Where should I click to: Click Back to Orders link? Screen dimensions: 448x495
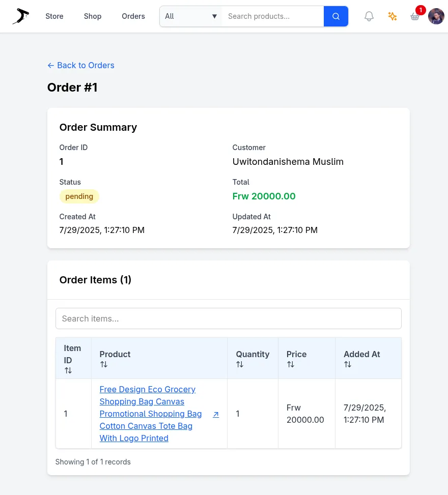pyautogui.click(x=81, y=65)
